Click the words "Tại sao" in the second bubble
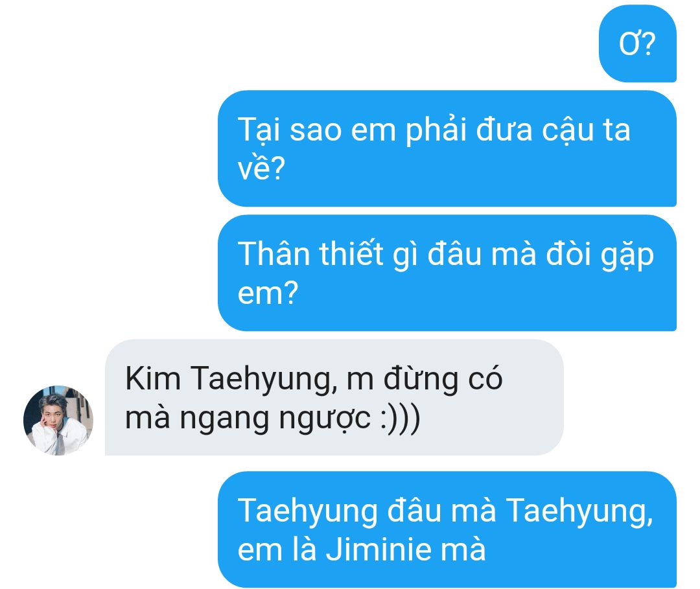The height and width of the screenshot is (589, 700). [x=289, y=131]
